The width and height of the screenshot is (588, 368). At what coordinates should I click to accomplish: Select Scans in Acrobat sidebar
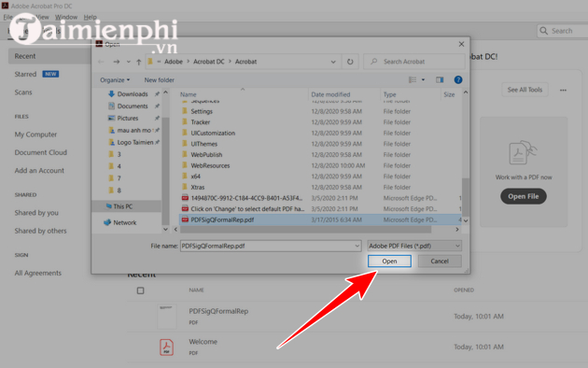[23, 92]
